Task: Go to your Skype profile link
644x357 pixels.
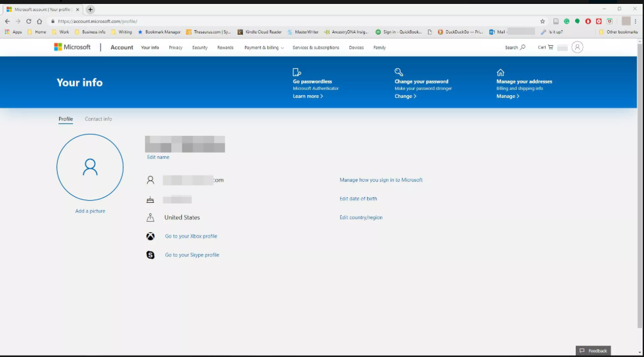Action: tap(192, 255)
